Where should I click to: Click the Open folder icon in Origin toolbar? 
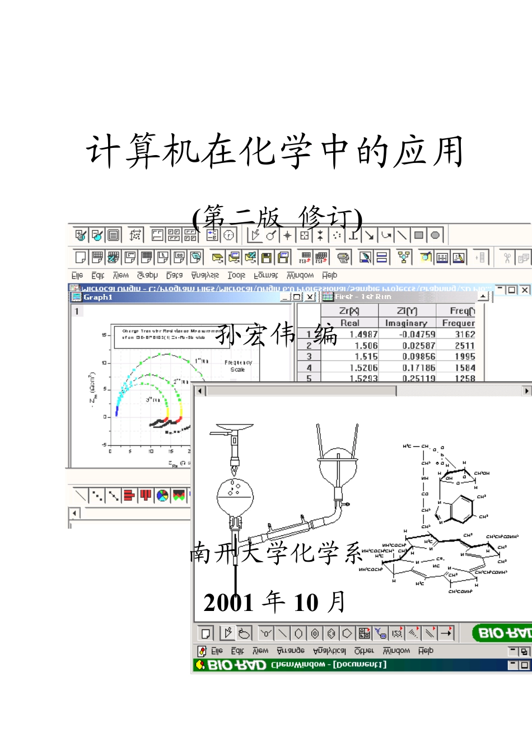(x=217, y=257)
